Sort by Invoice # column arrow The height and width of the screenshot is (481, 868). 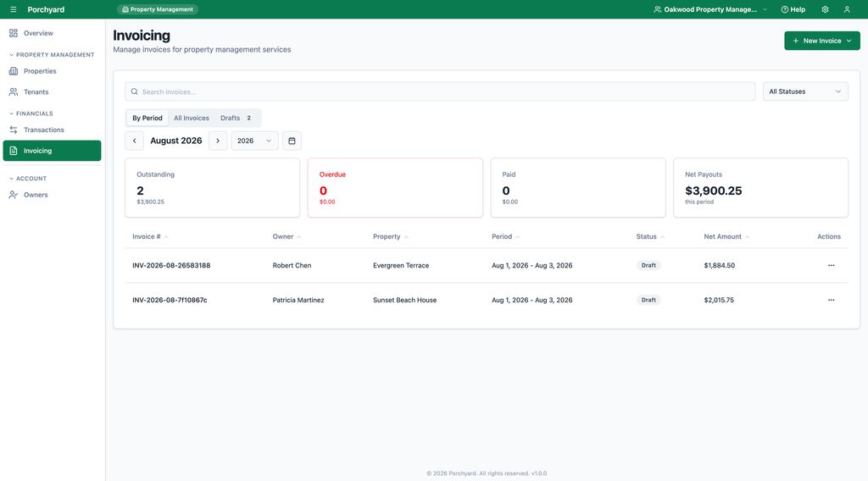[166, 237]
